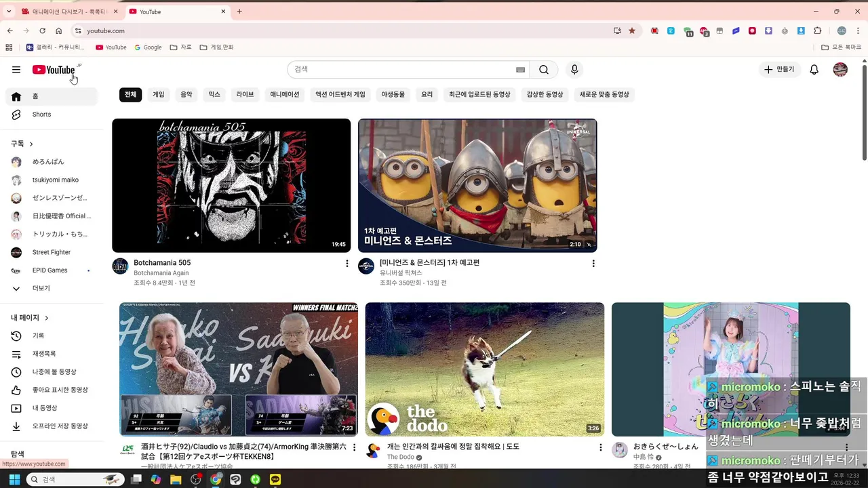Go to 홈 in the sidebar
Image resolution: width=868 pixels, height=488 pixels.
[52, 96]
